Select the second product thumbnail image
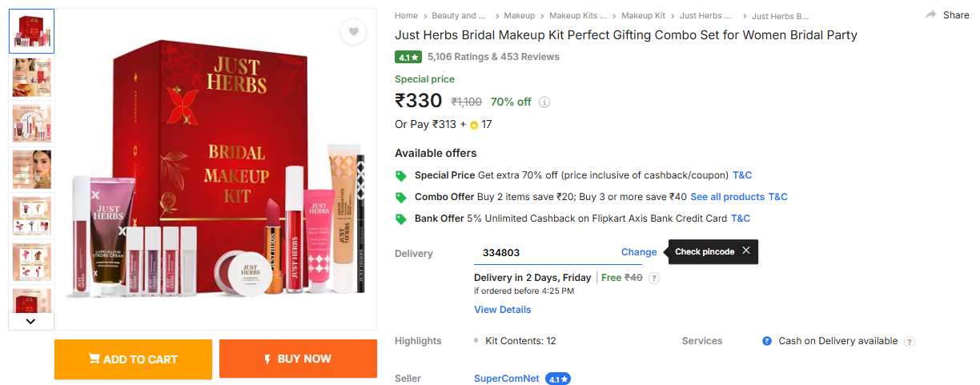The width and height of the screenshot is (980, 385). [31, 77]
